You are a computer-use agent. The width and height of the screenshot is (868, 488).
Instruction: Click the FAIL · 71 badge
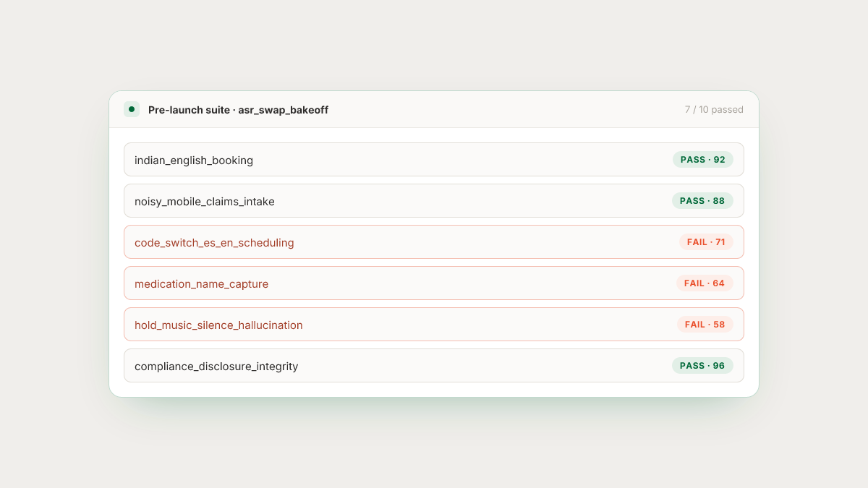pyautogui.click(x=706, y=242)
